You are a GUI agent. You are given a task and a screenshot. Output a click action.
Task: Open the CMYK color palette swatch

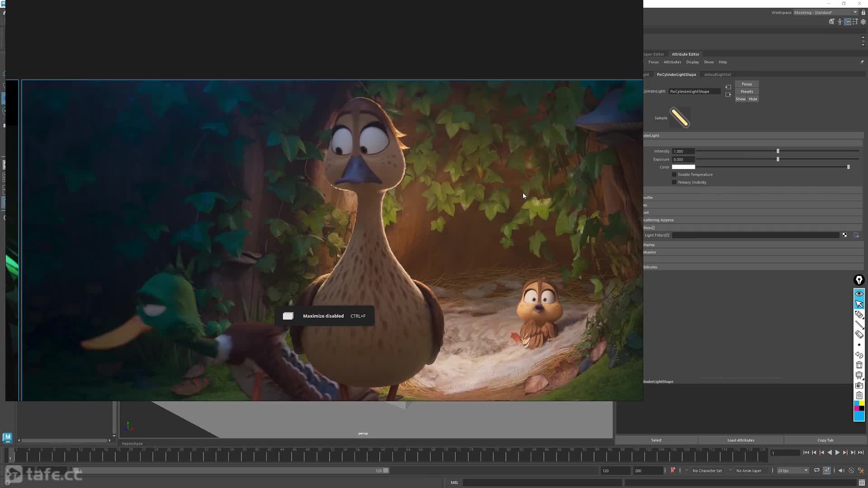[859, 406]
